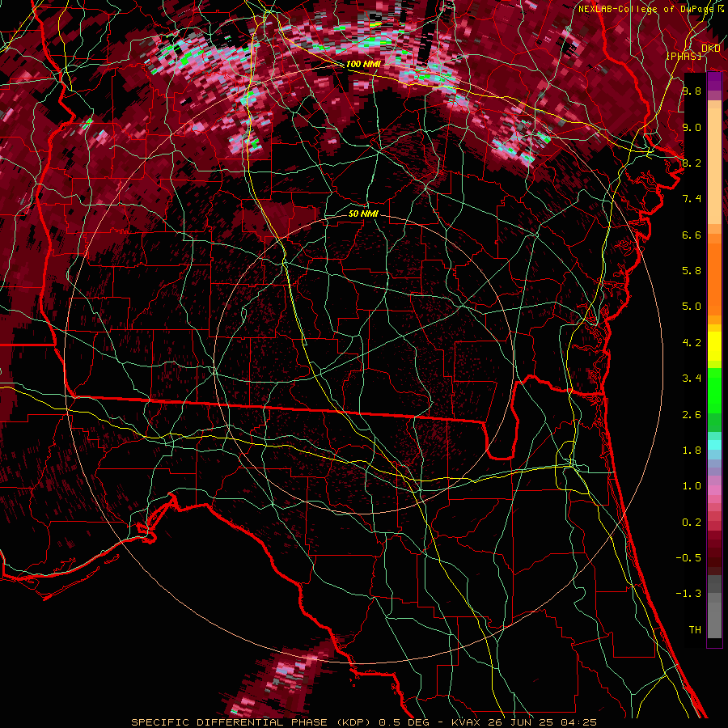This screenshot has width=728, height=728.
Task: Click the 2.6 value on the KDP scale
Action: tap(692, 415)
